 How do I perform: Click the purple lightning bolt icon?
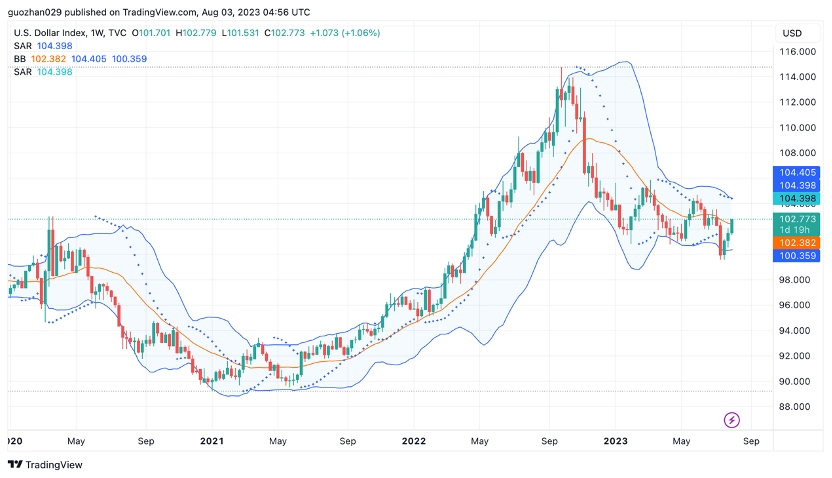pos(732,420)
